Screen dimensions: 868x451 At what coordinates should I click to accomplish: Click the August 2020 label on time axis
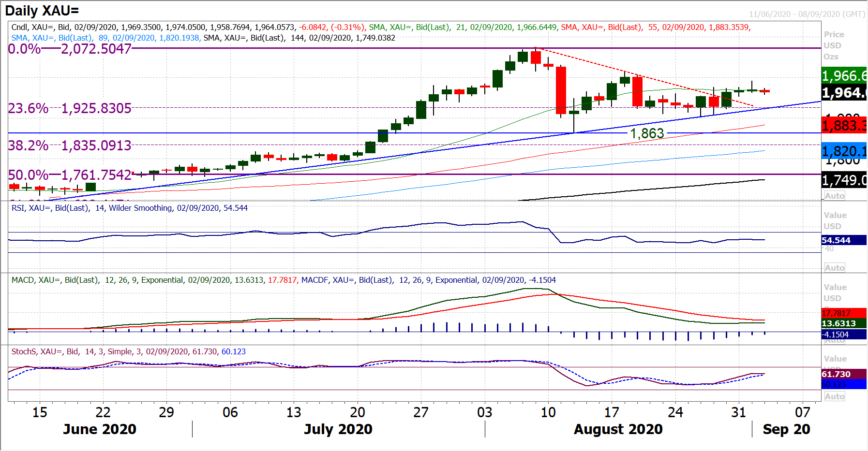(x=618, y=429)
